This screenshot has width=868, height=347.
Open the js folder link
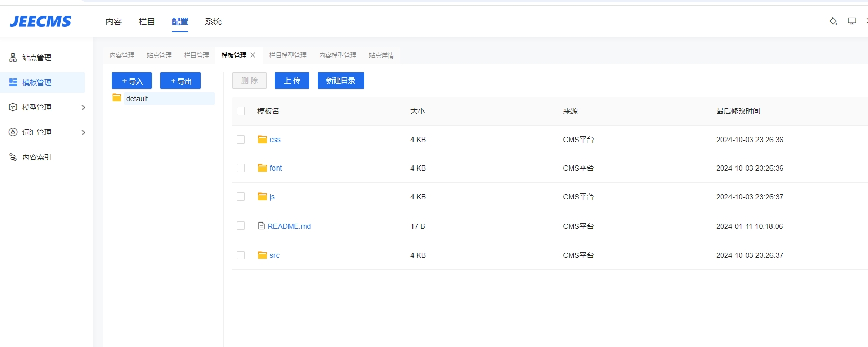[272, 197]
